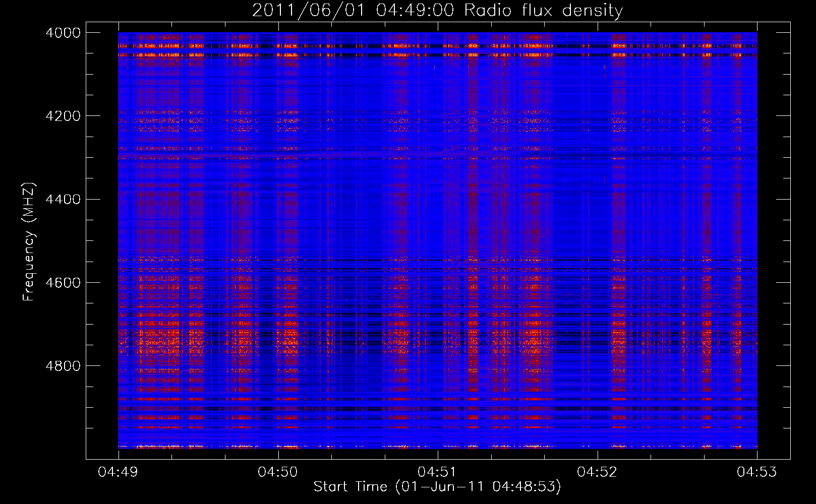The height and width of the screenshot is (504, 816).
Task: Click the Frequency (MHZ) axis label
Action: pos(29,242)
